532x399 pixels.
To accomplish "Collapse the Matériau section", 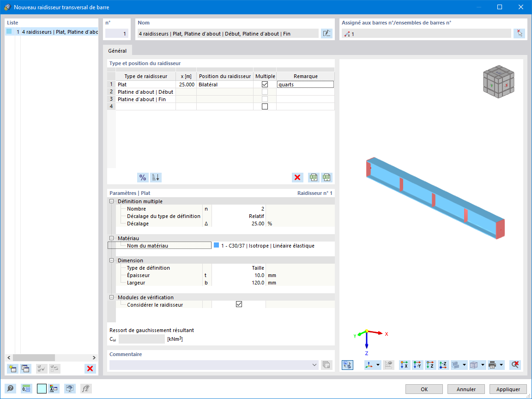I will (x=112, y=238).
